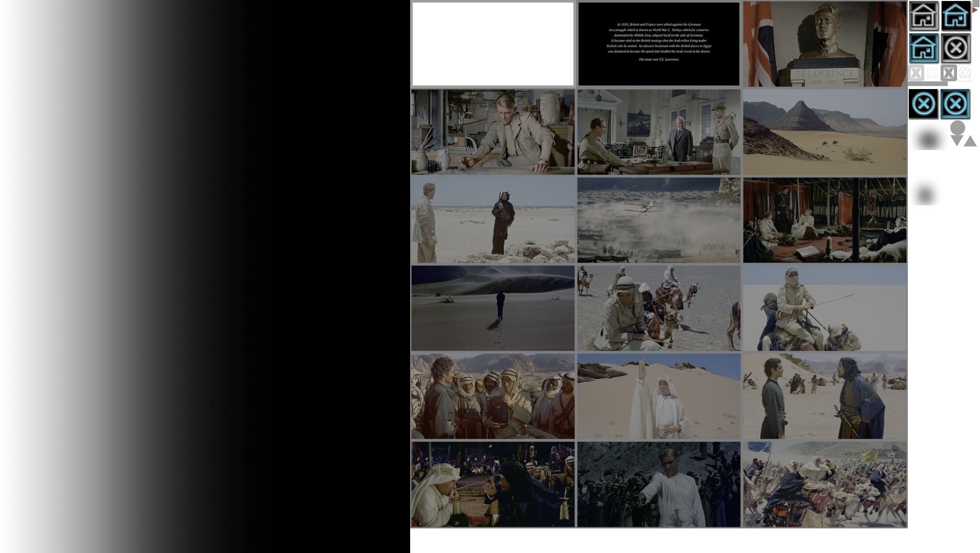Open camel charge with flags thumbnail
The height and width of the screenshot is (553, 980).
tap(825, 484)
